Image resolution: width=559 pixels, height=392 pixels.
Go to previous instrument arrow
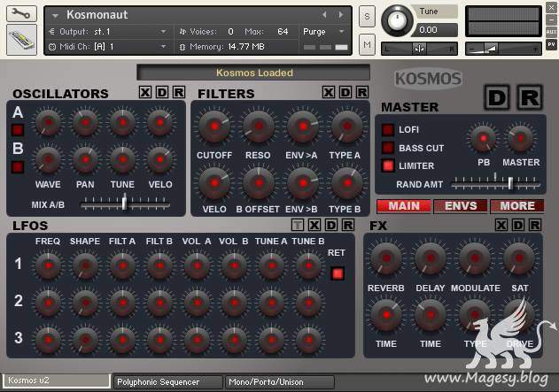[x=324, y=14]
